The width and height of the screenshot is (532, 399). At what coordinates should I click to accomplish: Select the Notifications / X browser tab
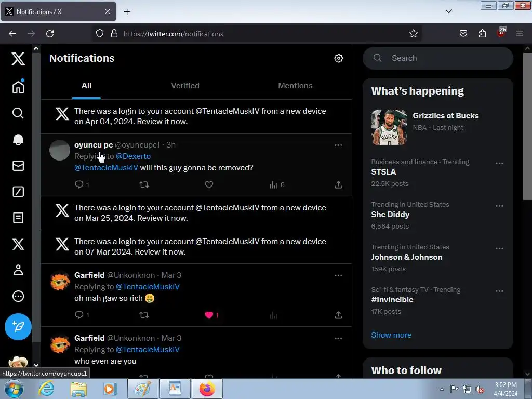(58, 11)
